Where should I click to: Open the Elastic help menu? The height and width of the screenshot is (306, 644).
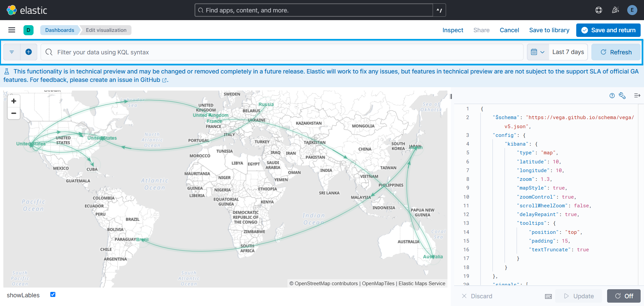click(x=598, y=10)
